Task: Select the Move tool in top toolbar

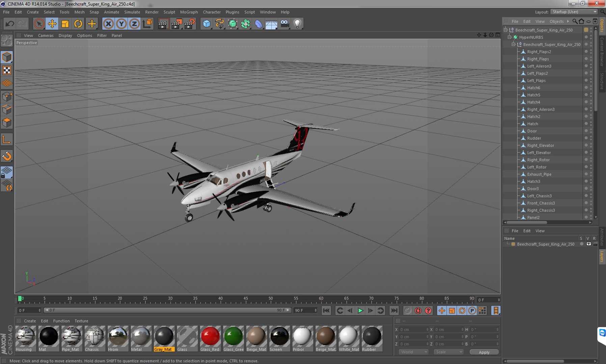Action: pos(52,24)
